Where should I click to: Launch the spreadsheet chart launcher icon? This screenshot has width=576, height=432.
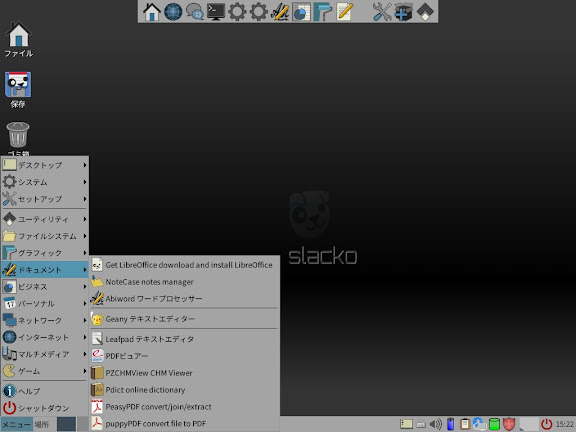click(x=301, y=11)
